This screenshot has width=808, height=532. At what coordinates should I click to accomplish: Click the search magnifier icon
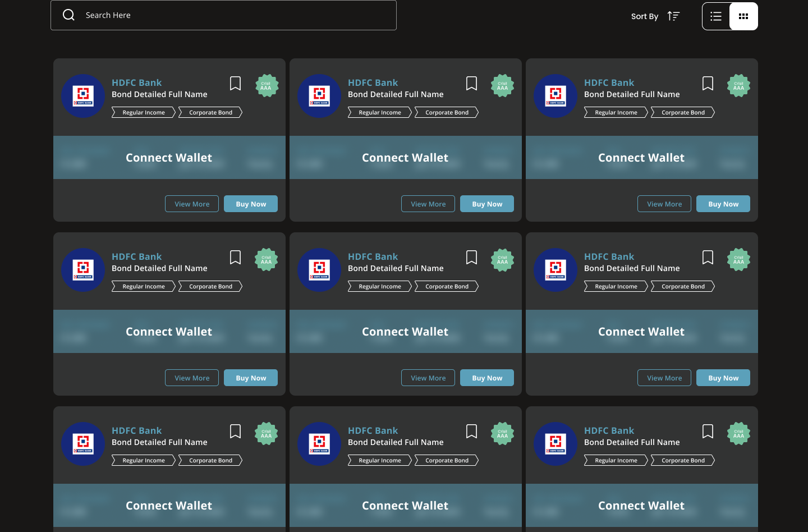click(68, 15)
